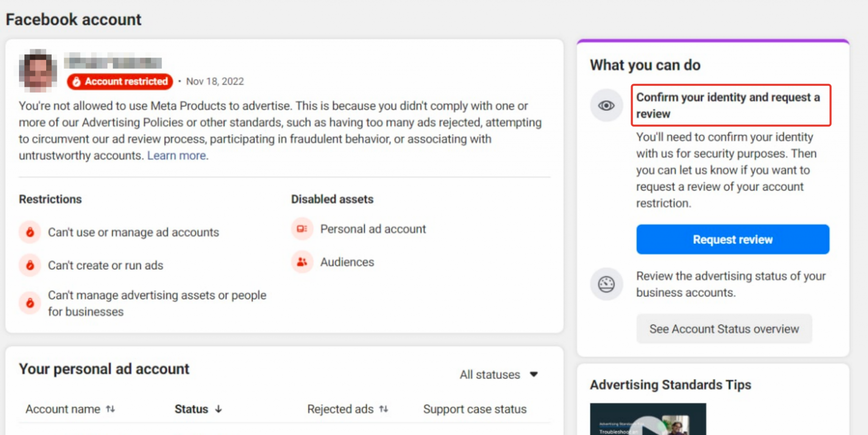868x435 pixels.
Task: Open the All statuses dropdown
Action: click(x=498, y=374)
